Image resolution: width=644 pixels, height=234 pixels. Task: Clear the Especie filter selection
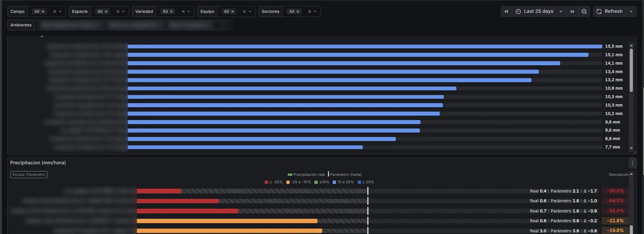pyautogui.click(x=118, y=12)
